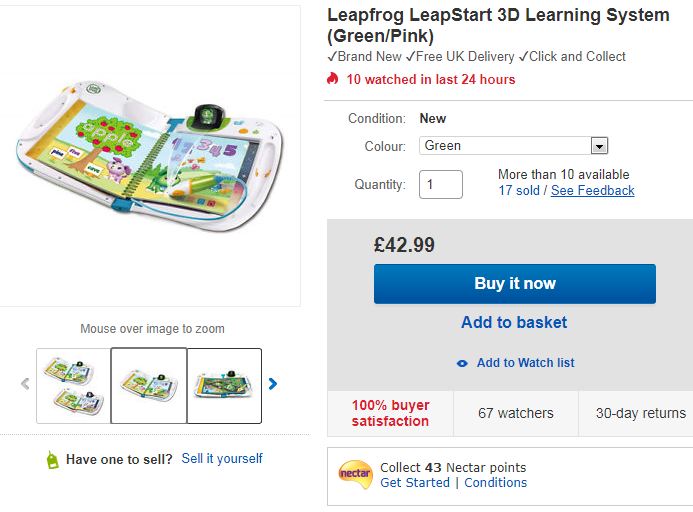Image resolution: width=693 pixels, height=512 pixels.
Task: Click the green price tag icon
Action: pyautogui.click(x=52, y=459)
